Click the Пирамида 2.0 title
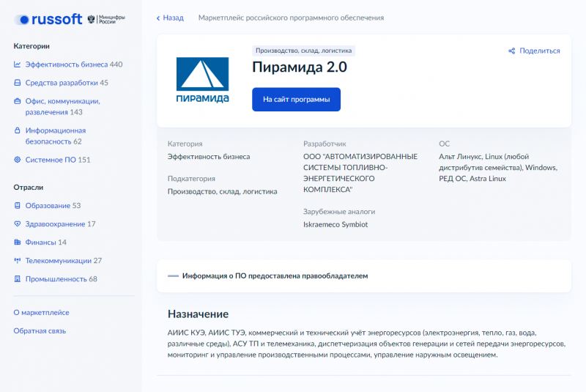This screenshot has height=392, width=586. 300,67
